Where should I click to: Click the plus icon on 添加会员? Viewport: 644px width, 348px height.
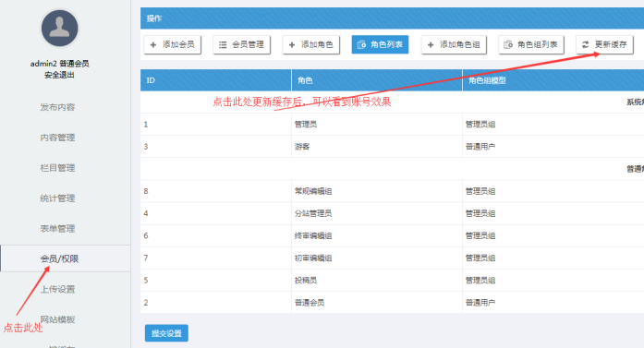[x=153, y=44]
